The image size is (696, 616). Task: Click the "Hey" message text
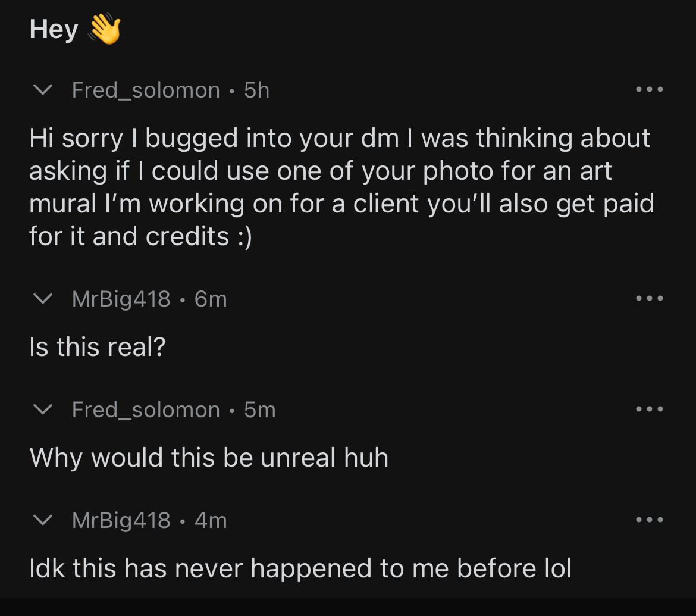(54, 29)
